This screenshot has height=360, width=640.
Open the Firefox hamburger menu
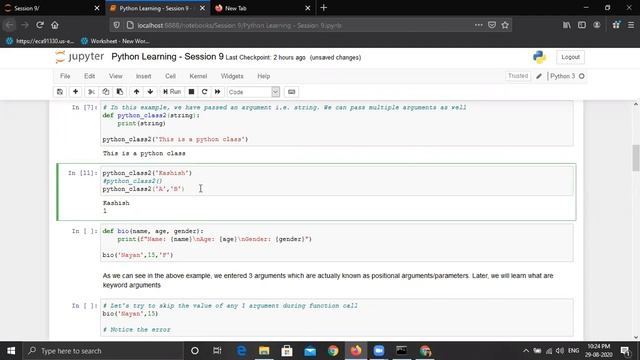click(x=631, y=25)
